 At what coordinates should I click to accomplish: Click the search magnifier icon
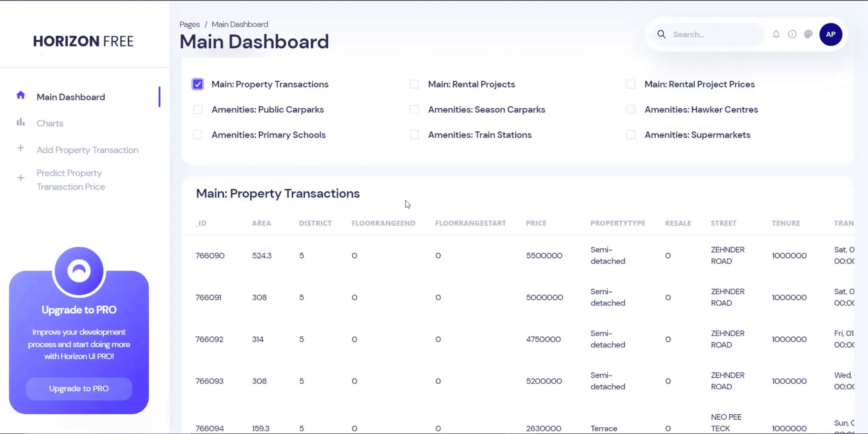[661, 34]
